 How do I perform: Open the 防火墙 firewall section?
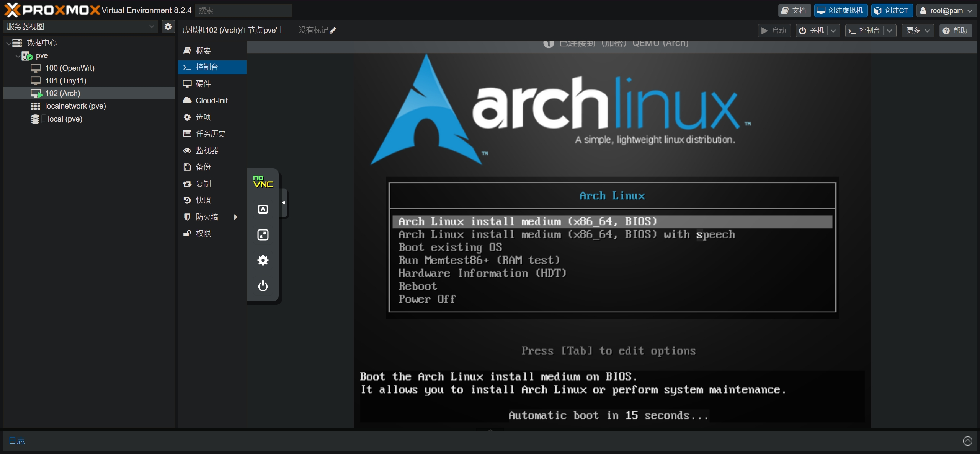212,217
